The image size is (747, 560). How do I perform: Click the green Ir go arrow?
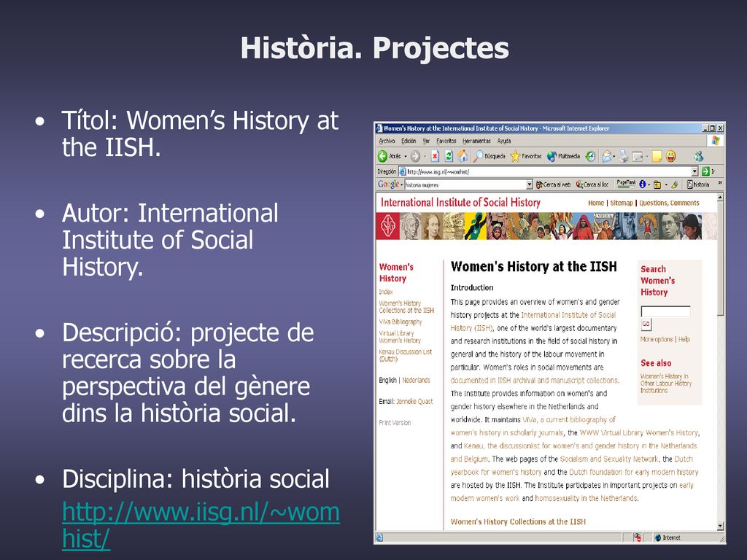705,171
